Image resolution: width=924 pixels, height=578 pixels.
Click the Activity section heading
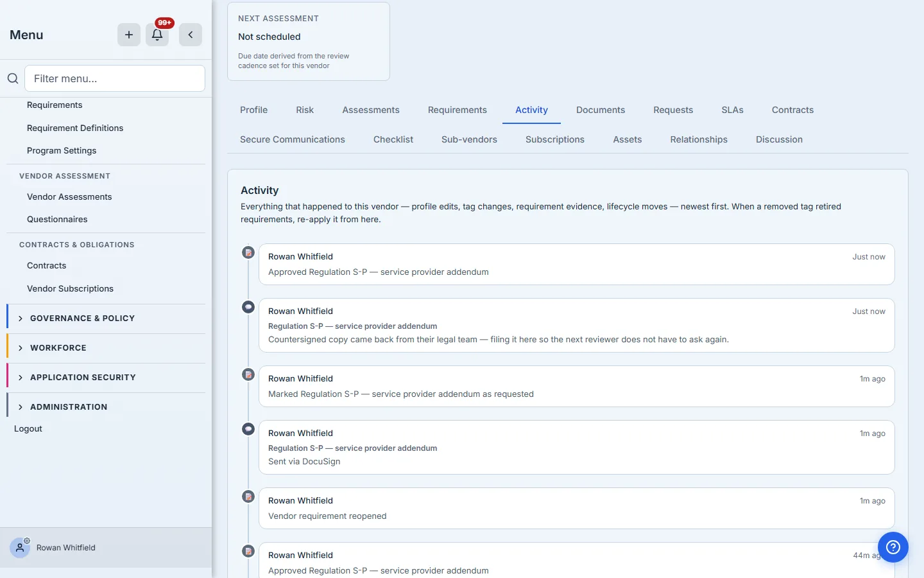coord(259,191)
